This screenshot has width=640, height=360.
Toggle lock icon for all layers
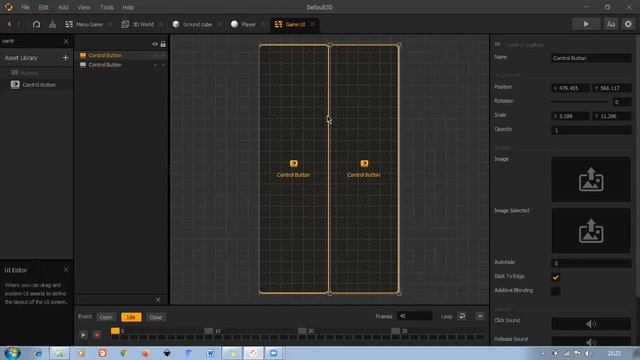(x=163, y=44)
